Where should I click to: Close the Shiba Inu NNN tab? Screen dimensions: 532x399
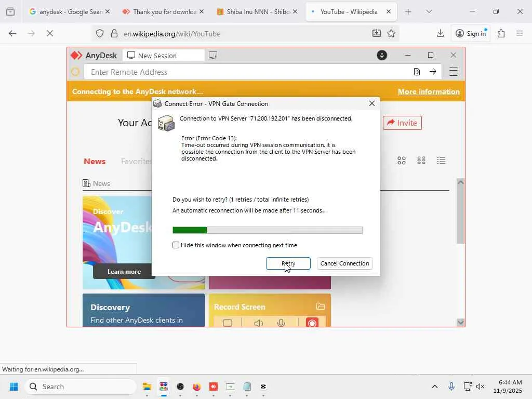click(x=295, y=11)
